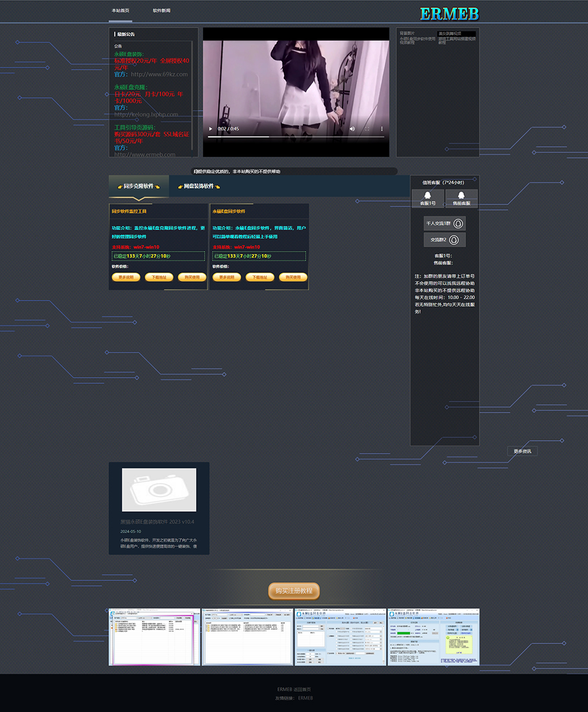Click the 更多资讯 button
Screen dimensions: 588x712
(522, 451)
